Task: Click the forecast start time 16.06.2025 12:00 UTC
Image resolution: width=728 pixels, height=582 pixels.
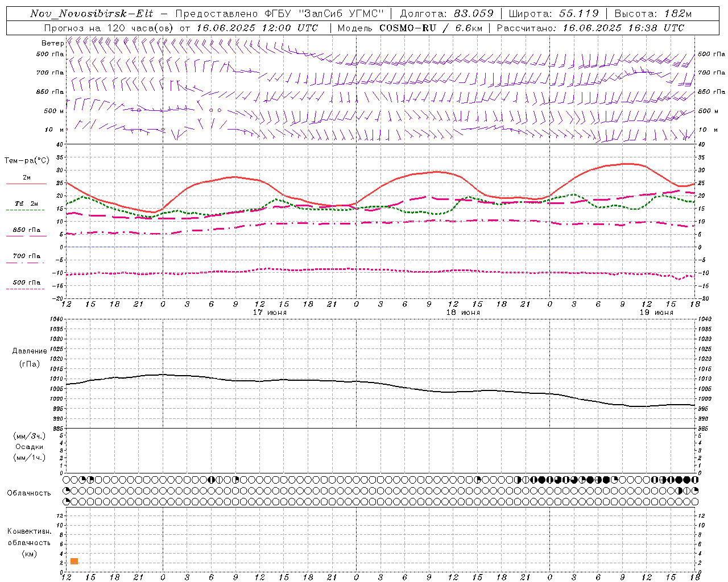Action: (257, 28)
